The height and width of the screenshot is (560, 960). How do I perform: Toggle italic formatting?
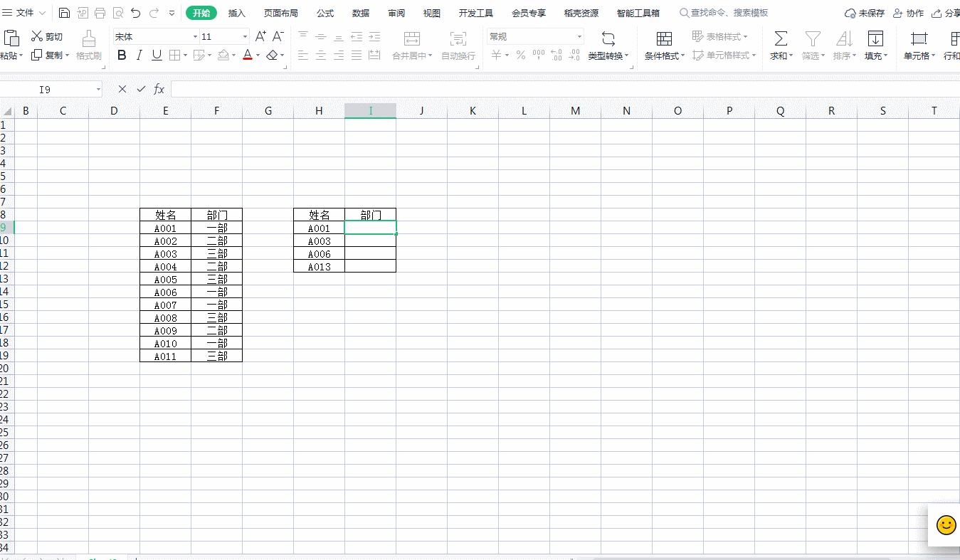point(138,55)
